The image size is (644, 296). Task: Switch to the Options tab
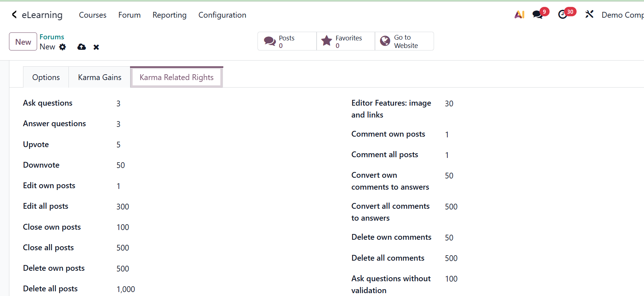tap(46, 78)
